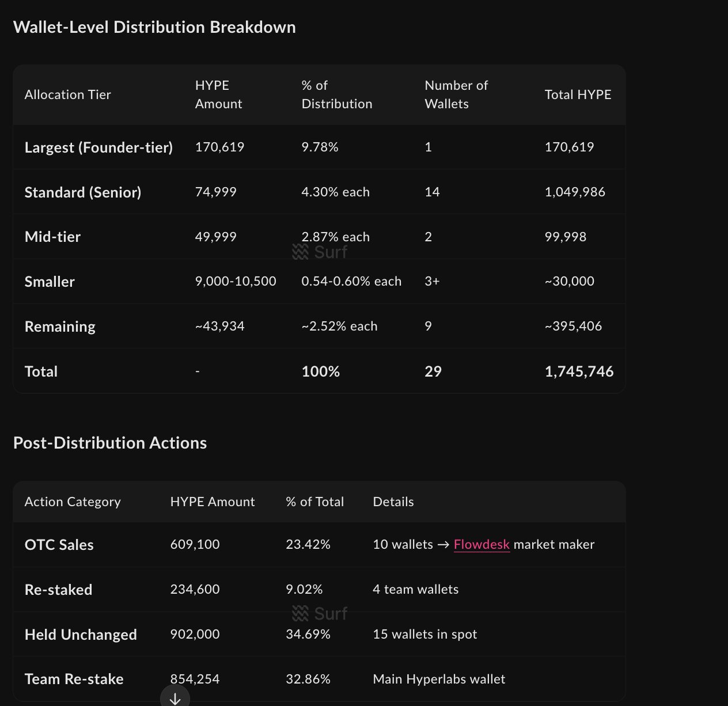Image resolution: width=728 pixels, height=706 pixels.
Task: Click the Allocation Tier column header
Action: click(67, 94)
